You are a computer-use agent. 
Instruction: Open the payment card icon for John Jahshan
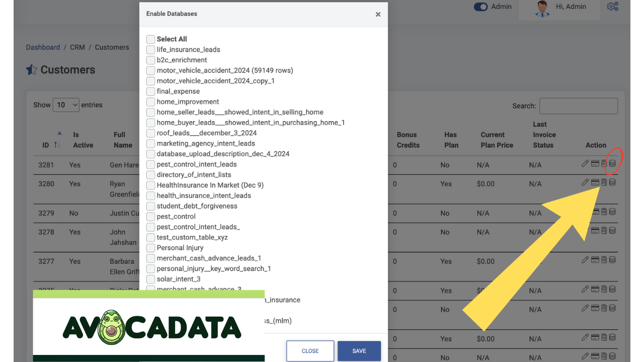coord(594,230)
